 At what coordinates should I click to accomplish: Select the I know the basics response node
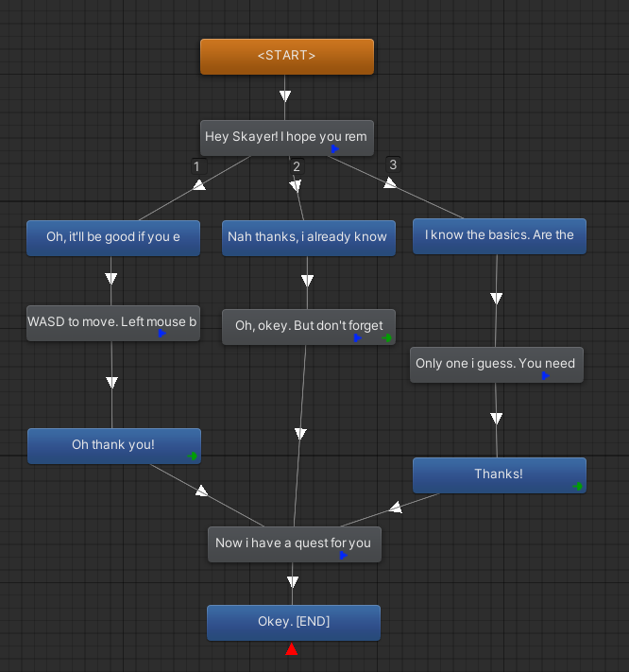tap(499, 234)
